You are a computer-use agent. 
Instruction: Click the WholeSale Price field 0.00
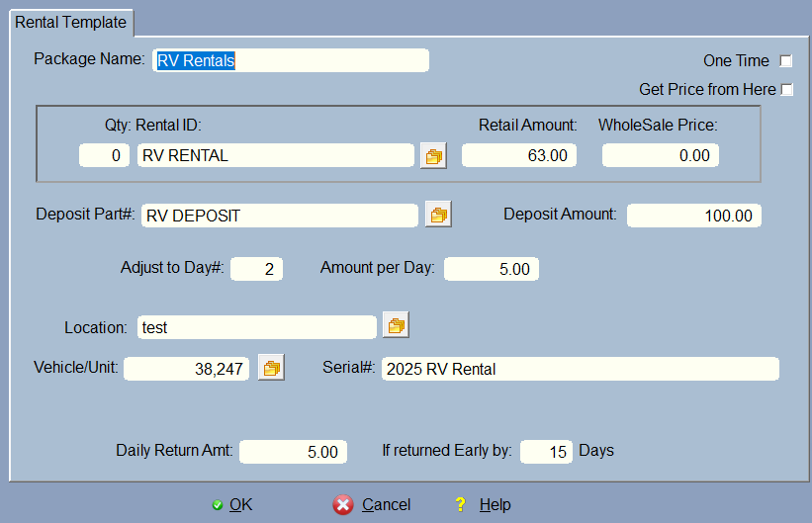click(x=661, y=155)
